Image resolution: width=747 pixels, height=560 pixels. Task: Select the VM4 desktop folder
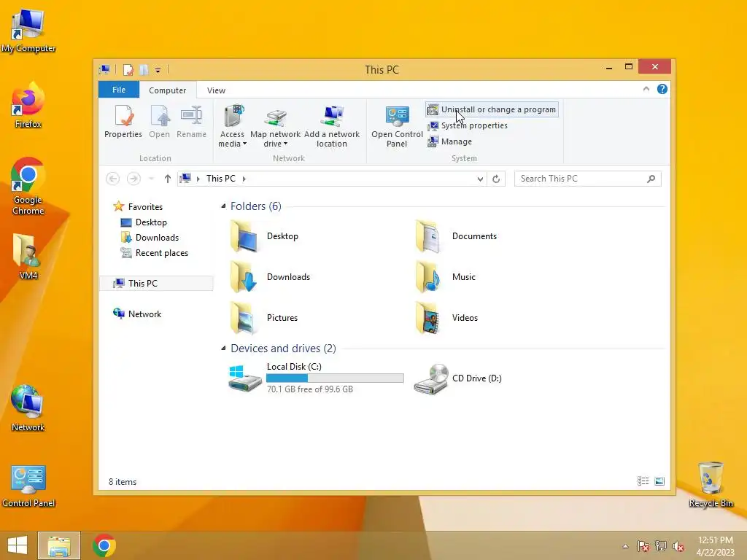pos(28,257)
